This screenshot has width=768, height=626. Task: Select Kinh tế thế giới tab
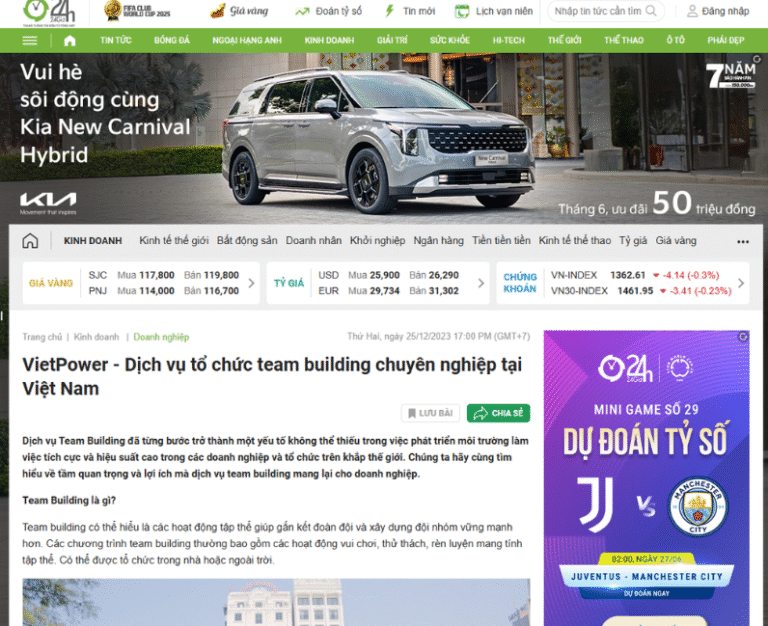(x=174, y=241)
